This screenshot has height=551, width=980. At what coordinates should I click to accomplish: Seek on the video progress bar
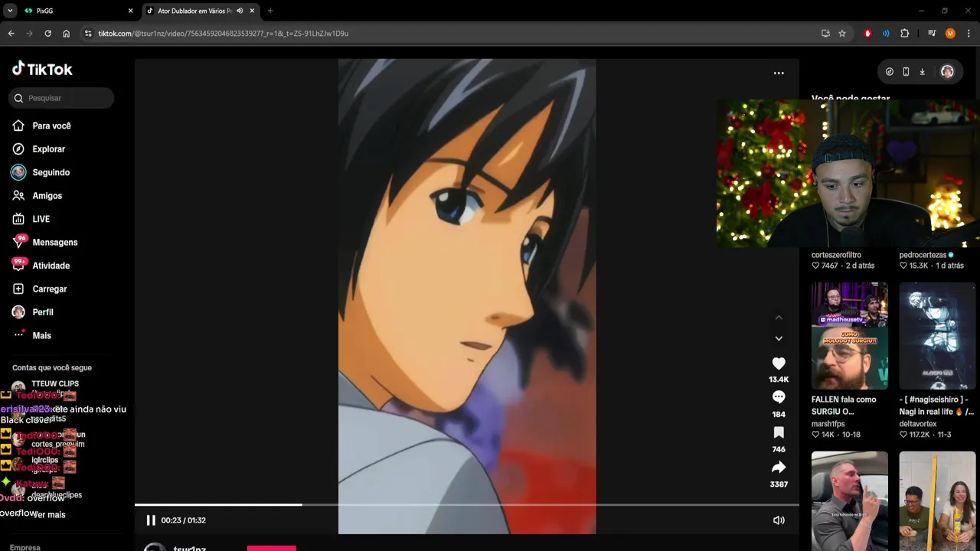click(x=467, y=504)
